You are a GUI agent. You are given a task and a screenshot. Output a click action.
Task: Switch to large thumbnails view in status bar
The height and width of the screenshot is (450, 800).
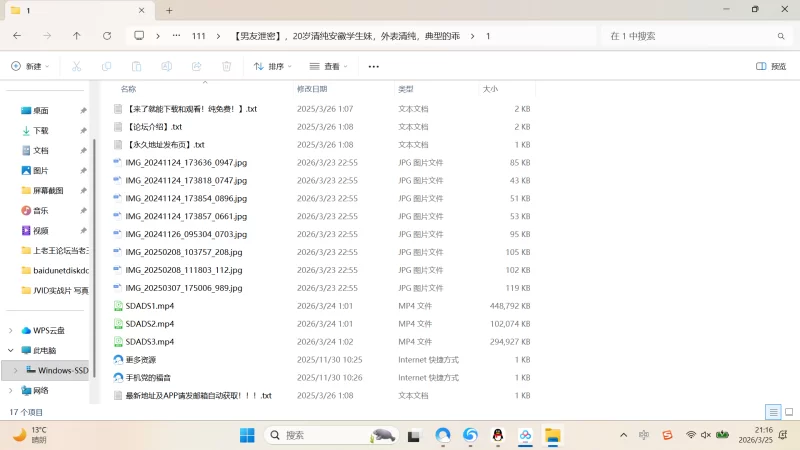pos(787,412)
